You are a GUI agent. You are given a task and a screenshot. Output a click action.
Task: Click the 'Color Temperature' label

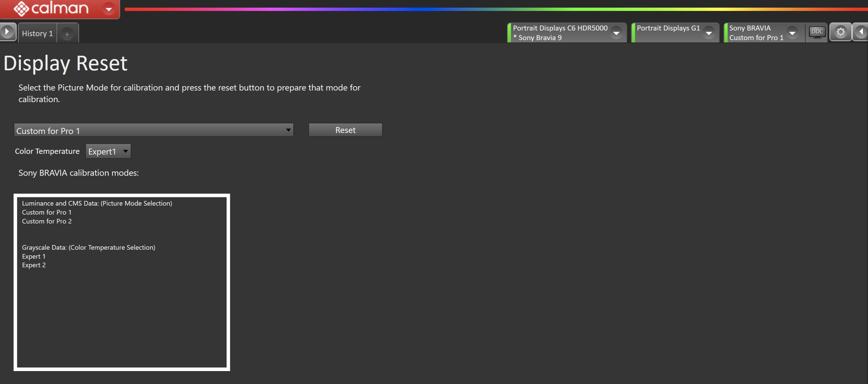click(47, 151)
